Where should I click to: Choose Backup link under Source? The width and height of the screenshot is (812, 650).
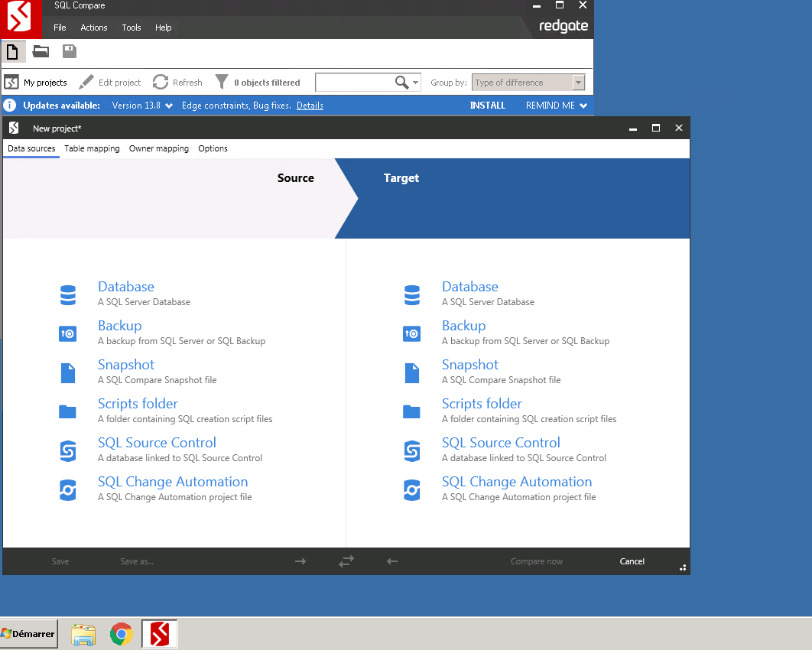tap(119, 326)
